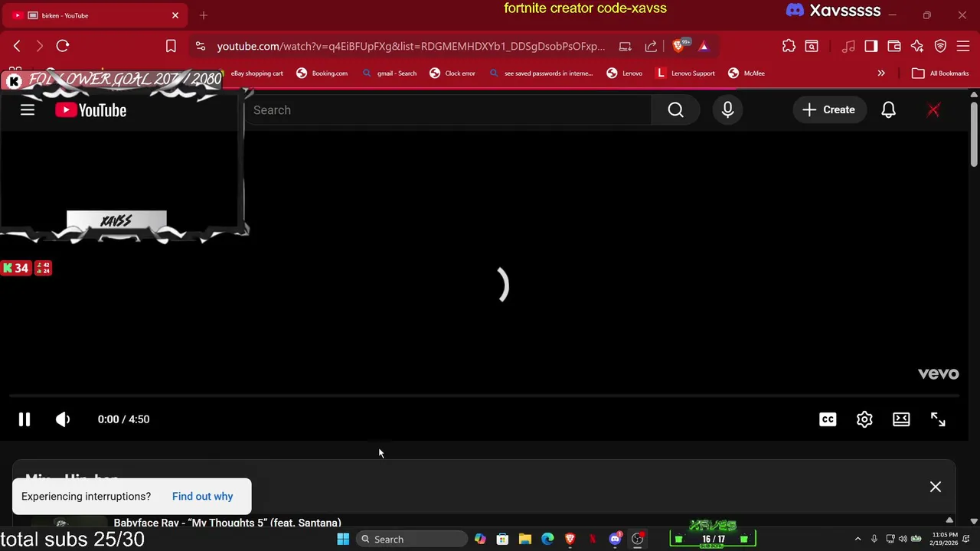Open a new browser tab
The width and height of the screenshot is (980, 551).
pos(204,15)
